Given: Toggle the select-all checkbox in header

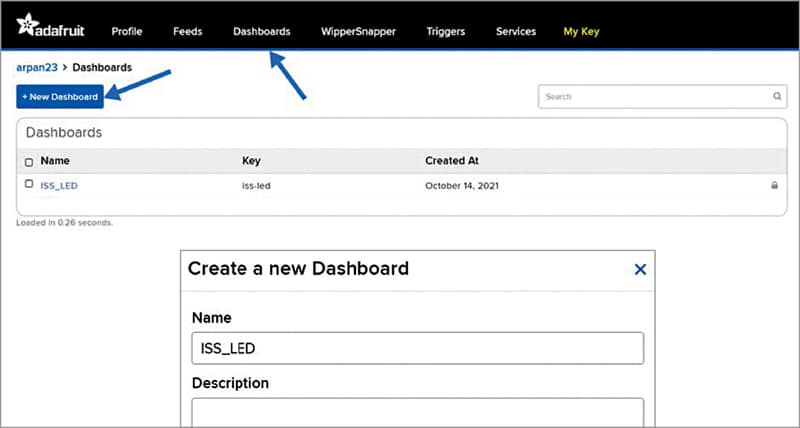Looking at the screenshot, I should (x=29, y=161).
